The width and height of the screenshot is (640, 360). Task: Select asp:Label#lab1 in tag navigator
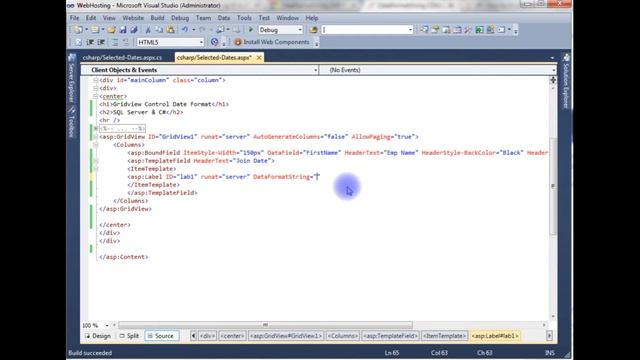(495, 336)
